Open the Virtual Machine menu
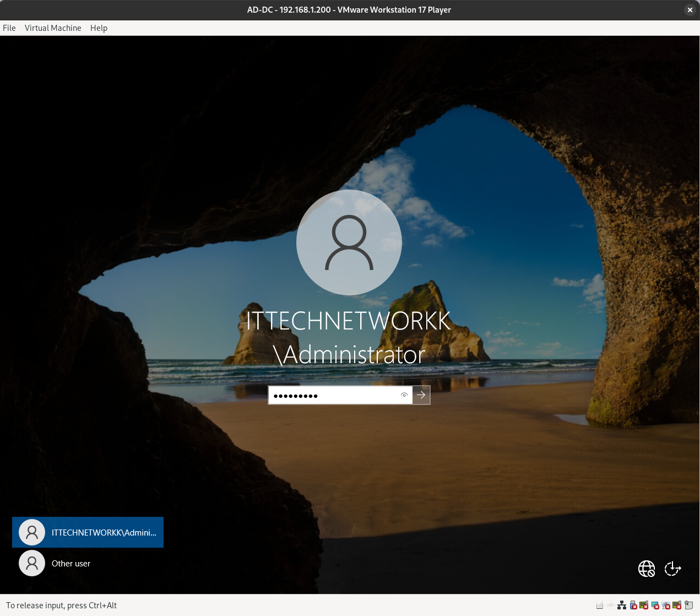The height and width of the screenshot is (616, 700). (x=53, y=28)
